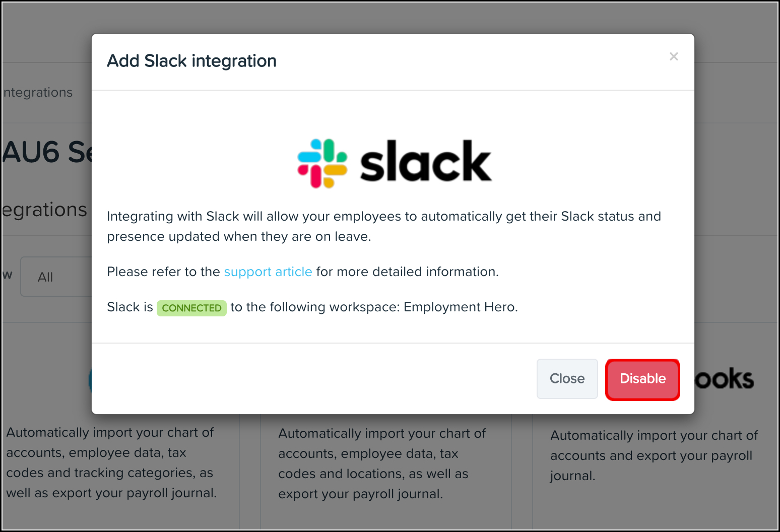Click the Integrations section heading behind modal
Viewport: 780px width, 532px height.
click(x=45, y=210)
